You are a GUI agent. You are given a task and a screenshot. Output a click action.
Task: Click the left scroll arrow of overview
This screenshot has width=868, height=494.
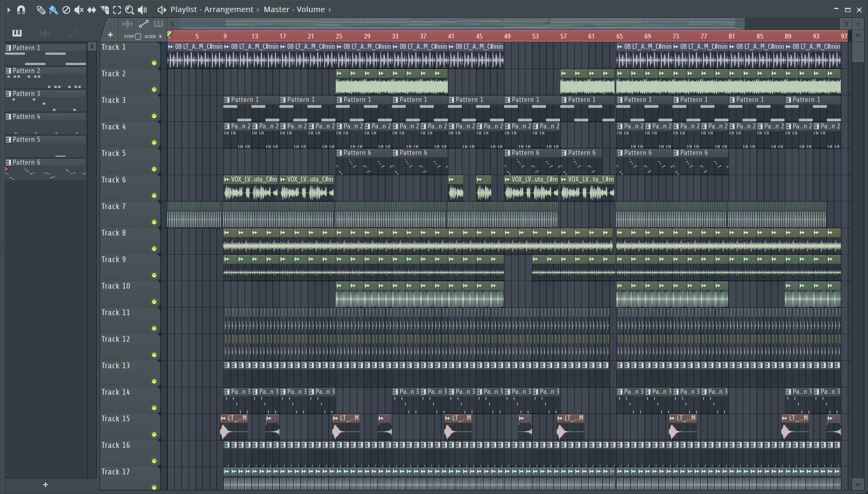[x=173, y=24]
